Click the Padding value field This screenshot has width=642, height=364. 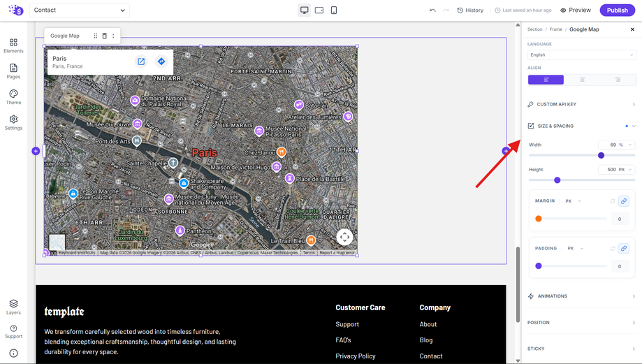click(620, 266)
